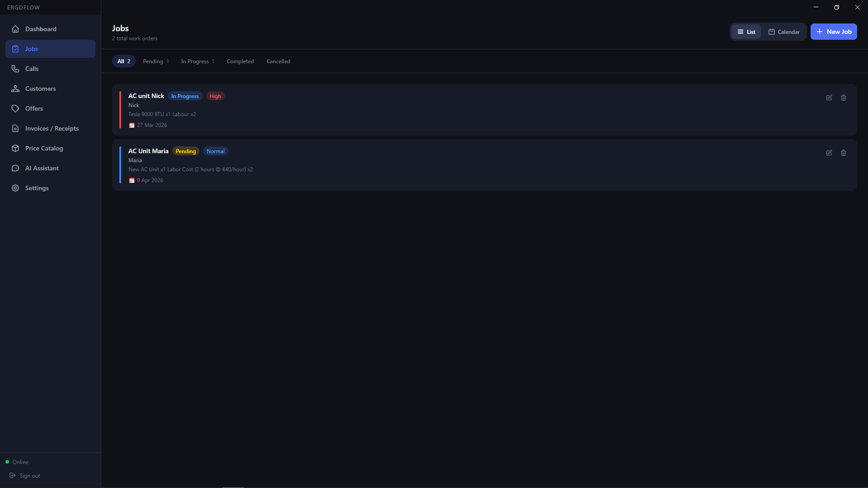868x488 pixels.
Task: Delete the AC unit Nick job
Action: [x=844, y=98]
